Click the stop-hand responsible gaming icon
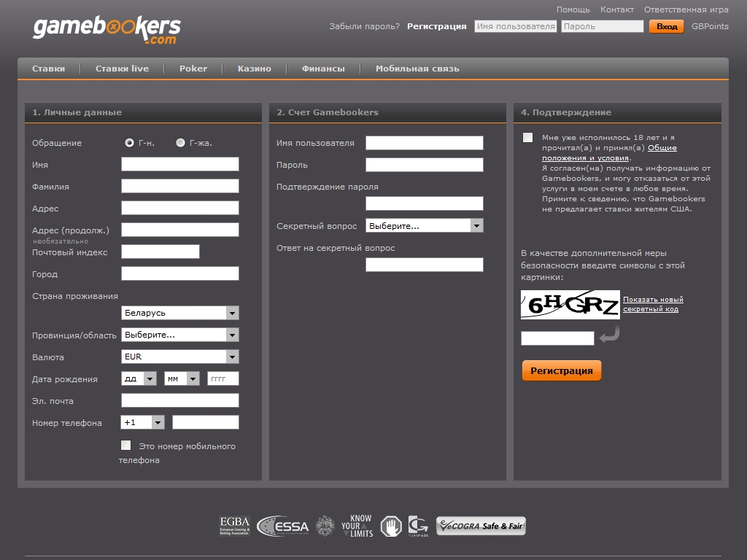Viewport: 747px width, 560px height. 391,526
